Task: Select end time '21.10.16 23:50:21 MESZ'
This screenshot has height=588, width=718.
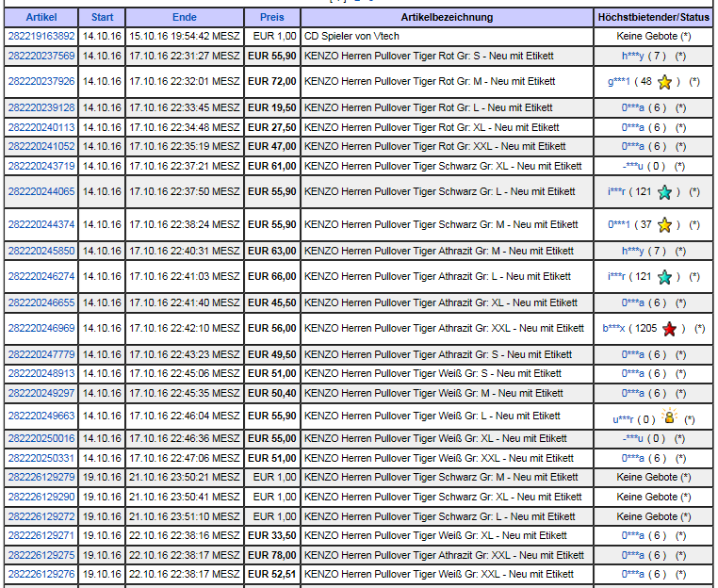Action: (x=185, y=477)
